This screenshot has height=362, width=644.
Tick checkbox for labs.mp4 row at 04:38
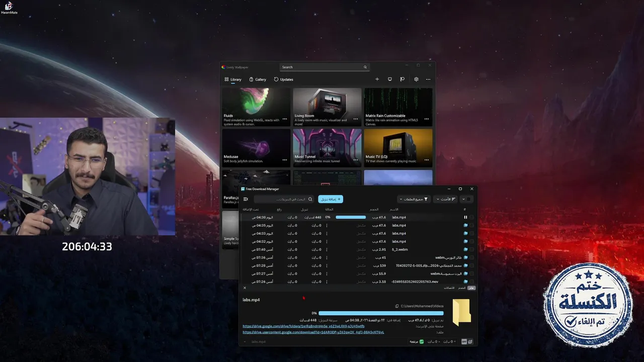(472, 217)
